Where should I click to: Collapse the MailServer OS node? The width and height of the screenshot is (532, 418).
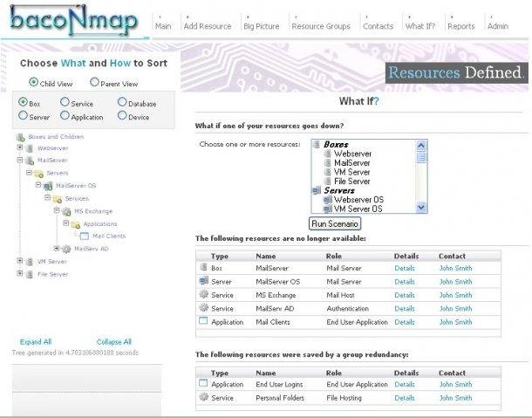[38, 185]
